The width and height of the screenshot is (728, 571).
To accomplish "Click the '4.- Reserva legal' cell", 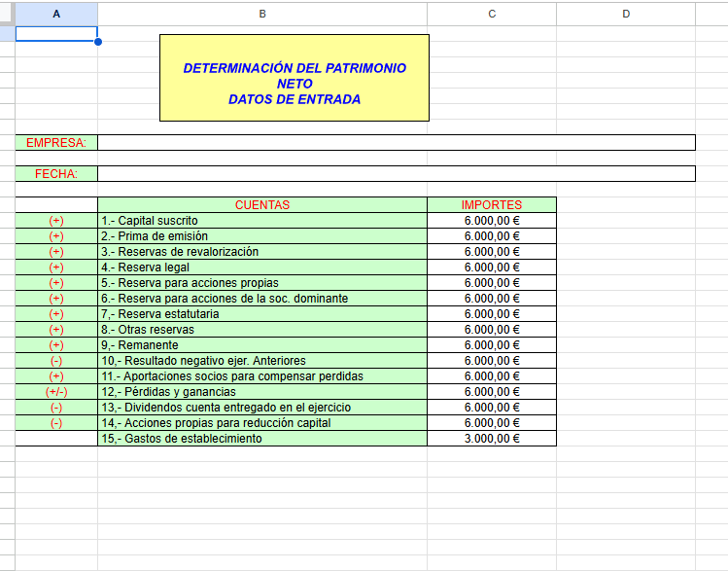I will 262,268.
